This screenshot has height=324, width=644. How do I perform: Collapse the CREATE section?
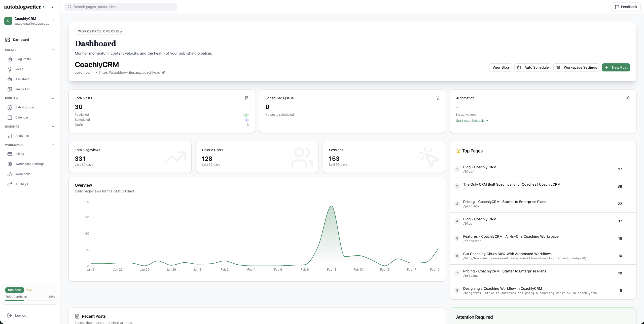click(53, 50)
